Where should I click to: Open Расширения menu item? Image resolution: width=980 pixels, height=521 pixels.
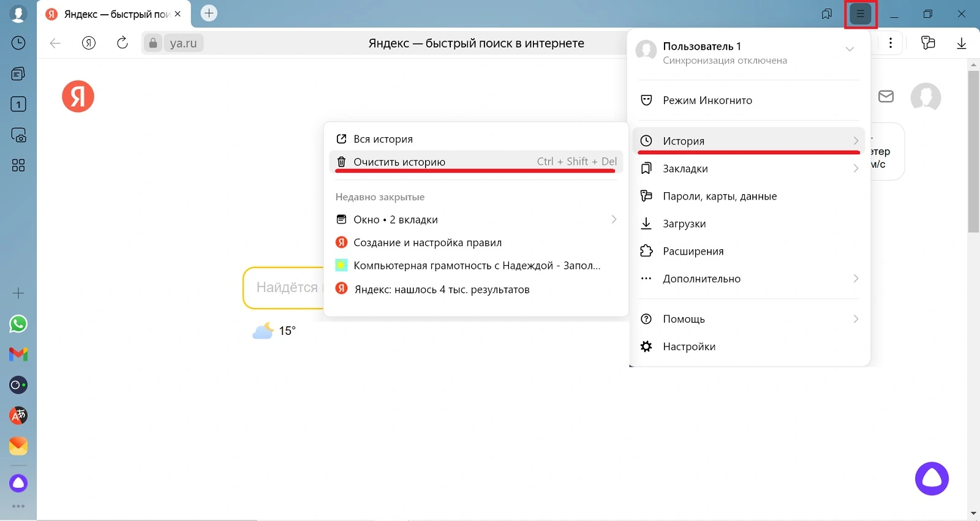[748, 251]
